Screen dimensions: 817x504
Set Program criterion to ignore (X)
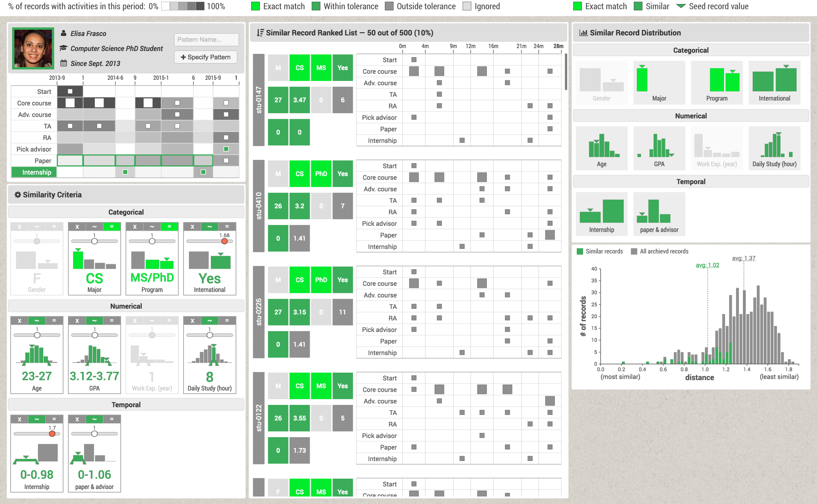click(x=135, y=227)
